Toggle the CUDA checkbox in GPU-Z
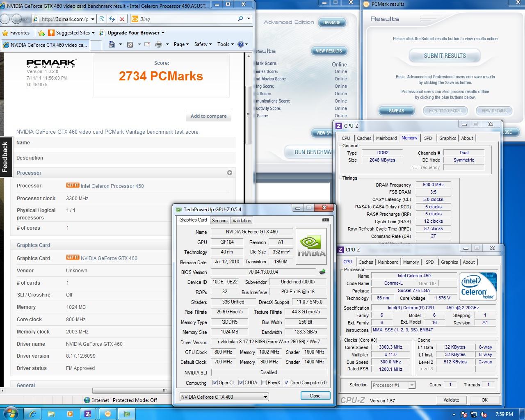The image size is (525, 420). pyautogui.click(x=241, y=383)
